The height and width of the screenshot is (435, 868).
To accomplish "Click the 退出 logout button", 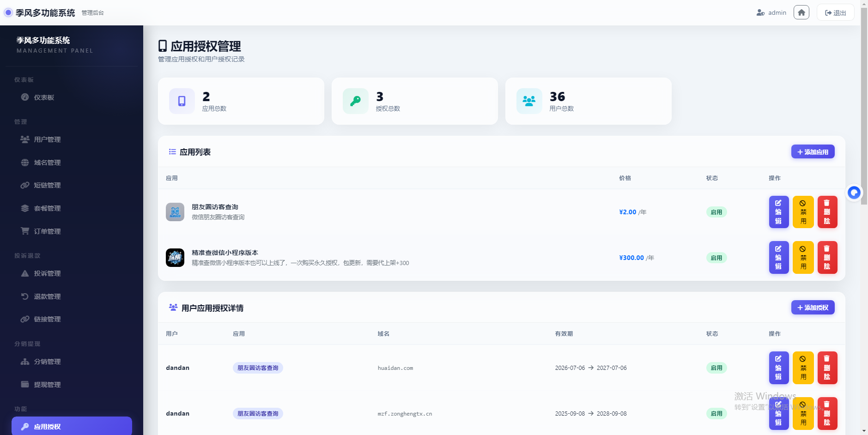I will click(836, 12).
